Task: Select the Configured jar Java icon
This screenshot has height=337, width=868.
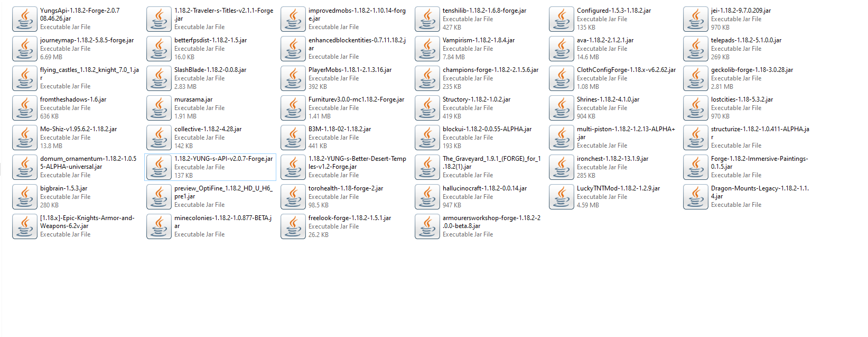Action: [561, 19]
